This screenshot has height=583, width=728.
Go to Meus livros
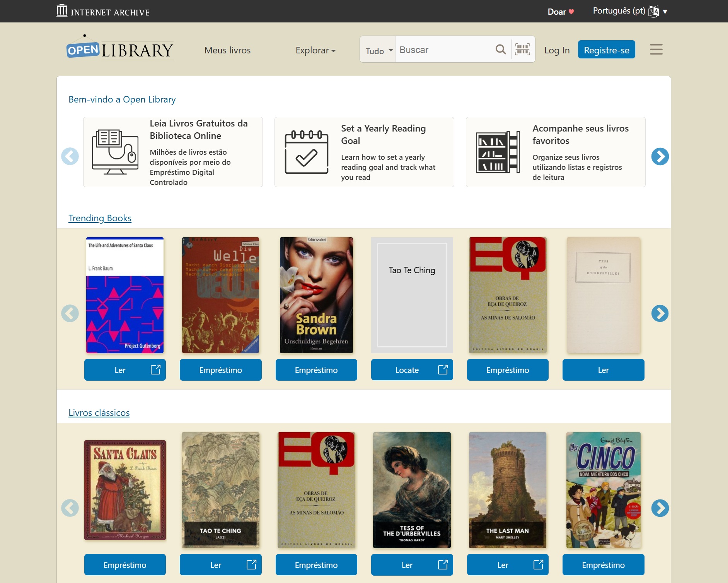pyautogui.click(x=227, y=50)
